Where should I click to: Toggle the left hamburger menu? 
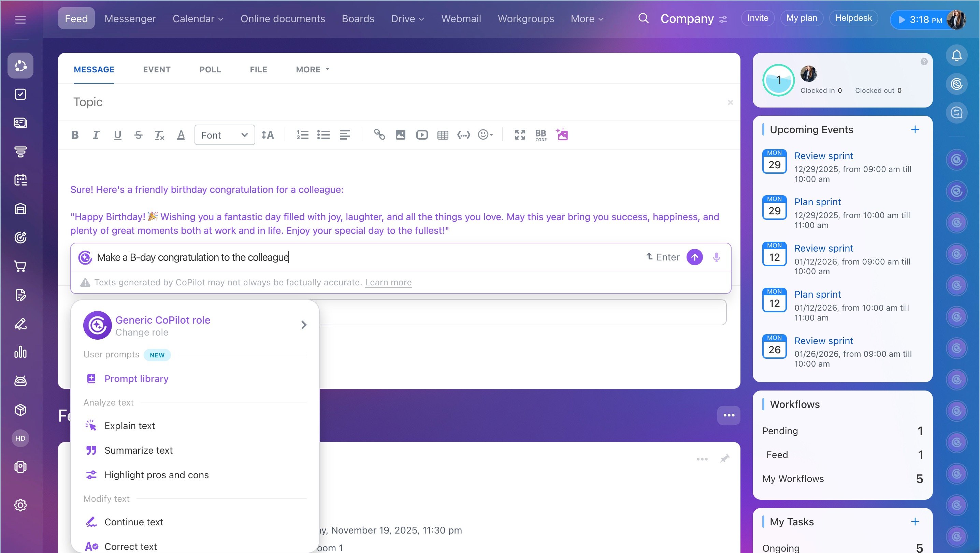click(x=20, y=19)
